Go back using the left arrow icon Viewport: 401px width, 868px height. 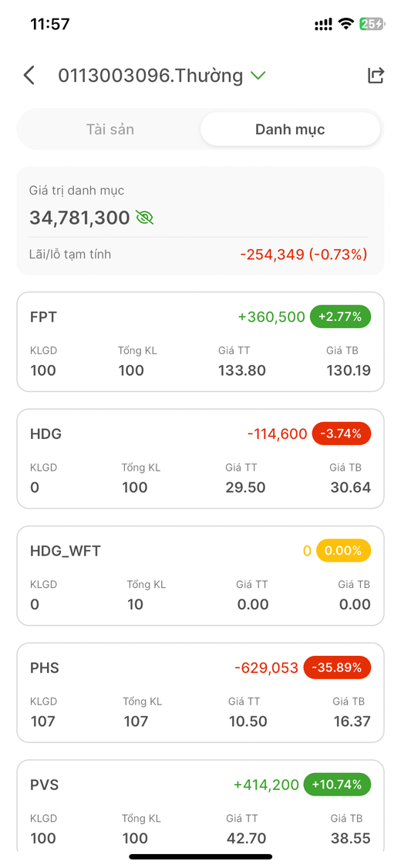click(29, 76)
